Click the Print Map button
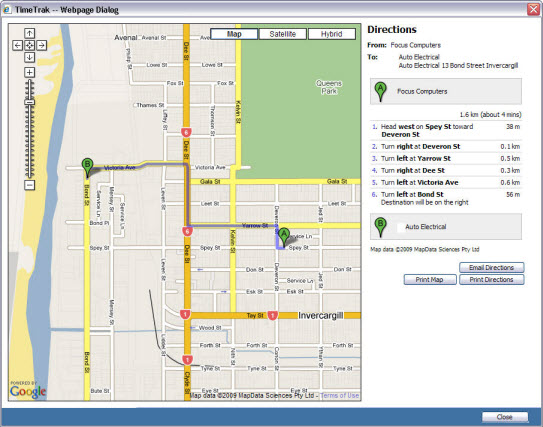Screen dimensions: 543x427 pos(430,279)
